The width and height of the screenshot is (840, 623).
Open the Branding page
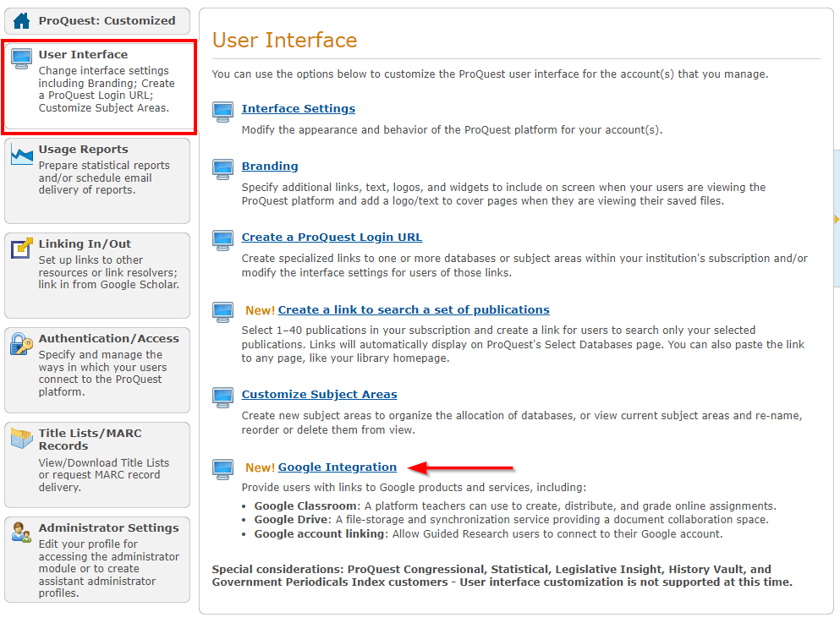coord(270,166)
